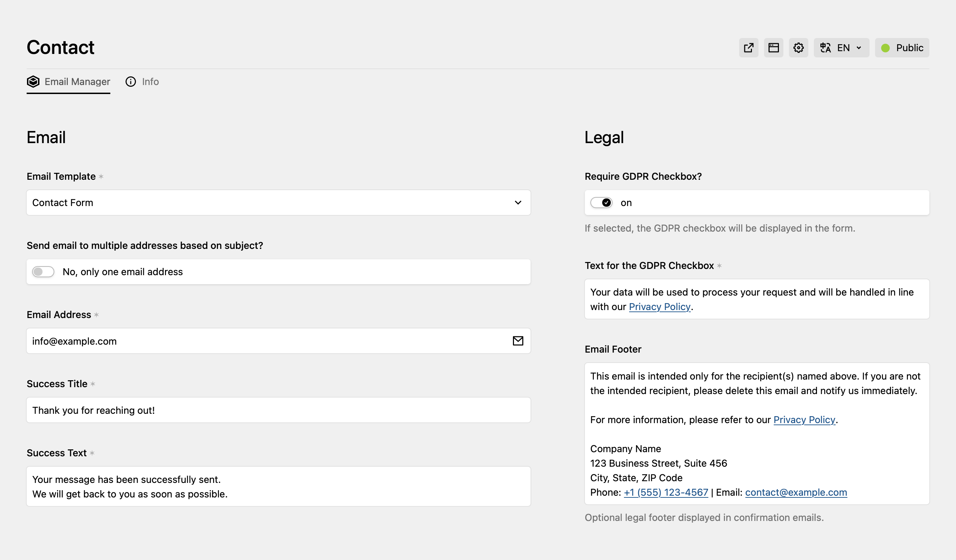Click the contact@example.com email link

point(796,492)
